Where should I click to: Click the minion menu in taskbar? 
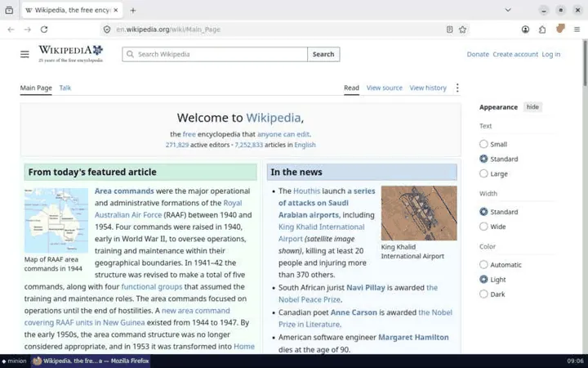[x=14, y=361]
